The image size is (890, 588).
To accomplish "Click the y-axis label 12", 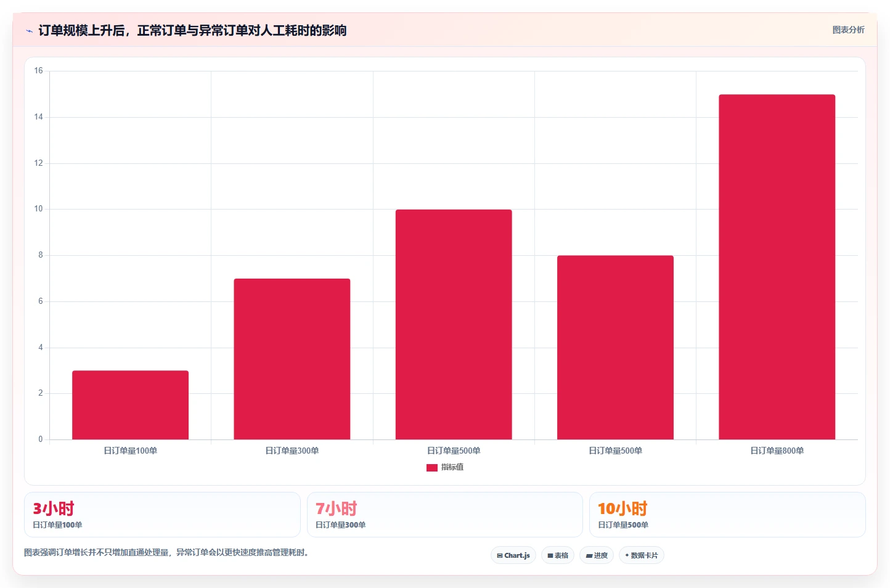I will point(38,163).
